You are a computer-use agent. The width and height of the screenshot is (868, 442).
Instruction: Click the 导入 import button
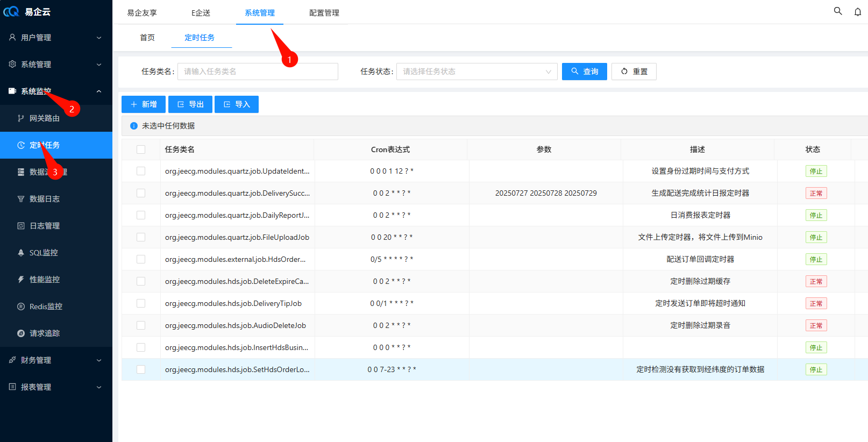click(237, 104)
